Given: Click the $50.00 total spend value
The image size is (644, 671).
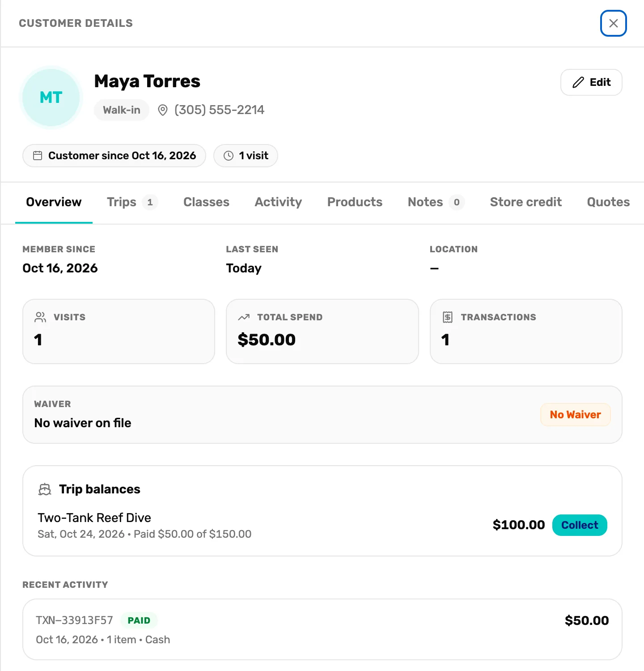Looking at the screenshot, I should tap(267, 340).
